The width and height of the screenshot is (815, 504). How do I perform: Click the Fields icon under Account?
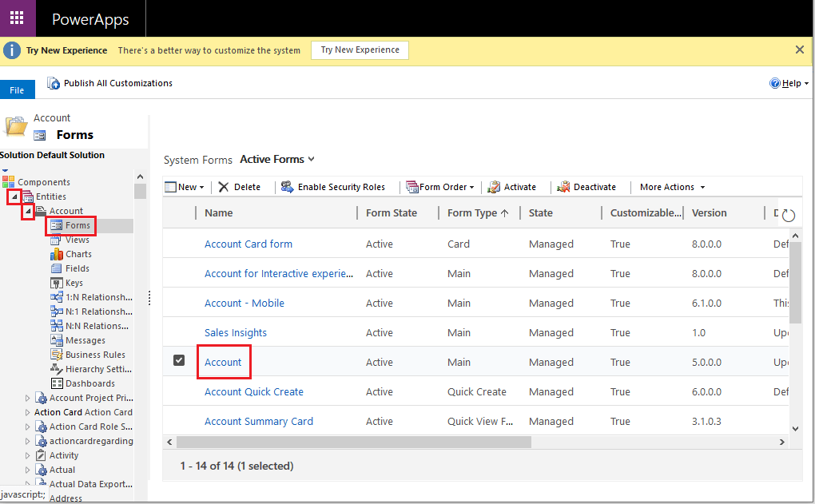coord(56,268)
